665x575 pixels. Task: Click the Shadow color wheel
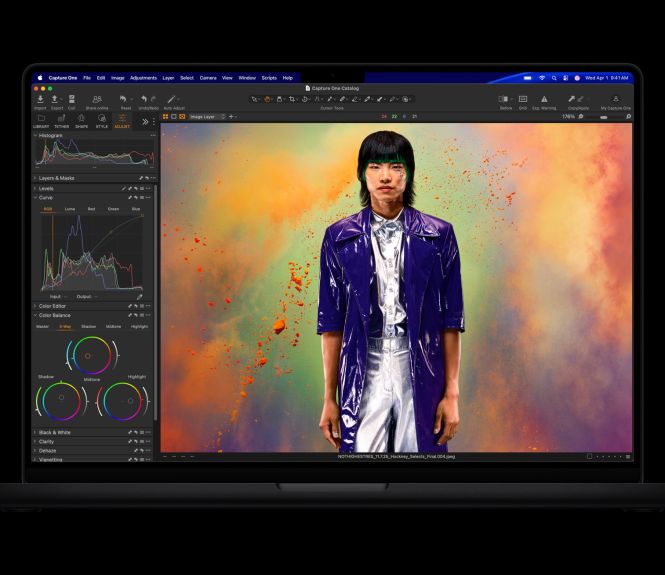click(x=61, y=401)
